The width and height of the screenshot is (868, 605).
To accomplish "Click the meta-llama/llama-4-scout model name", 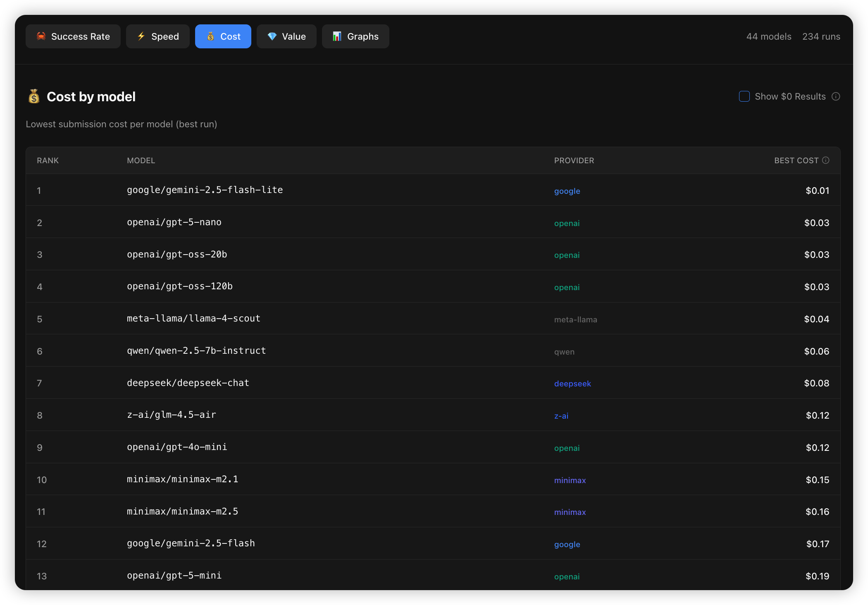I will pos(193,319).
